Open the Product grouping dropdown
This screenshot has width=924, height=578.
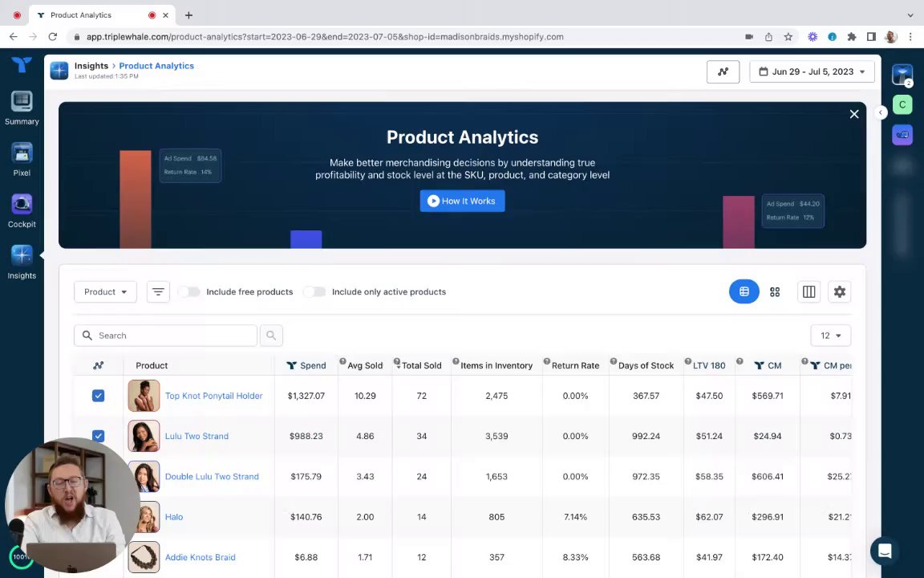pos(106,292)
